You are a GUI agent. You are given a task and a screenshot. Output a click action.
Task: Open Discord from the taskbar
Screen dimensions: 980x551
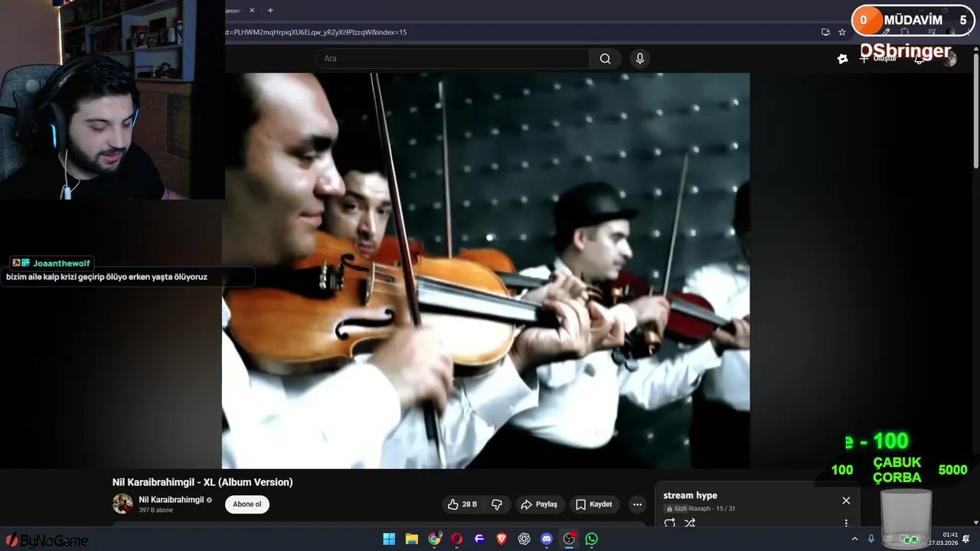click(x=547, y=539)
